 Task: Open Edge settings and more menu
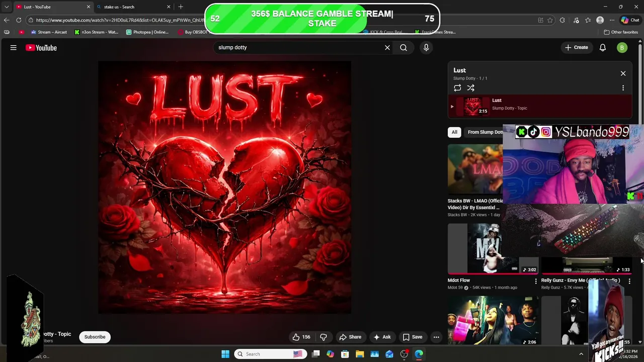pyautogui.click(x=612, y=20)
